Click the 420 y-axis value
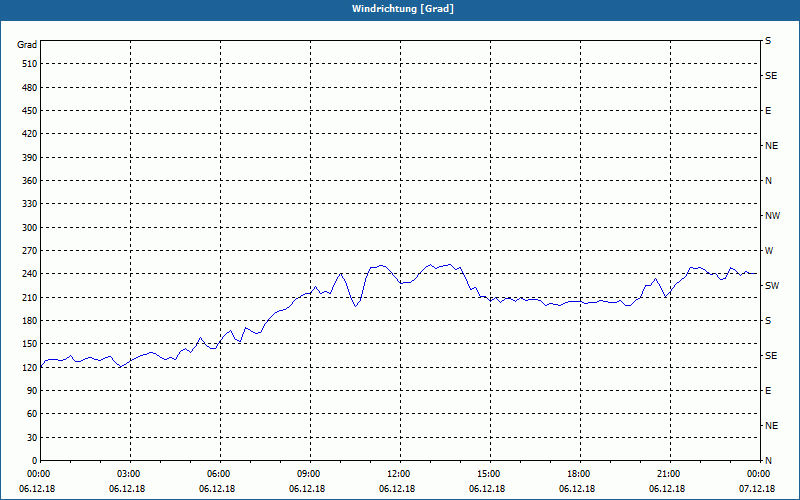This screenshot has height=500, width=800. 30,134
